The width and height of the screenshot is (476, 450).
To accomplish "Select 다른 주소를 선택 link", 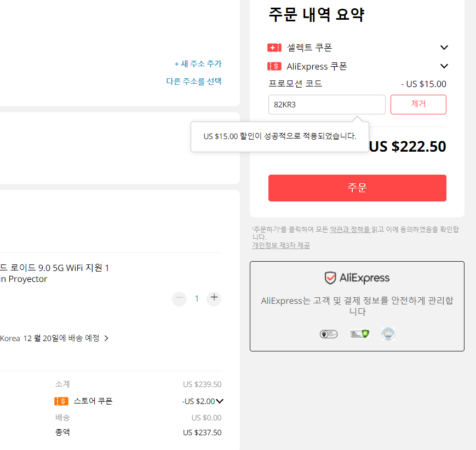I will pos(194,82).
